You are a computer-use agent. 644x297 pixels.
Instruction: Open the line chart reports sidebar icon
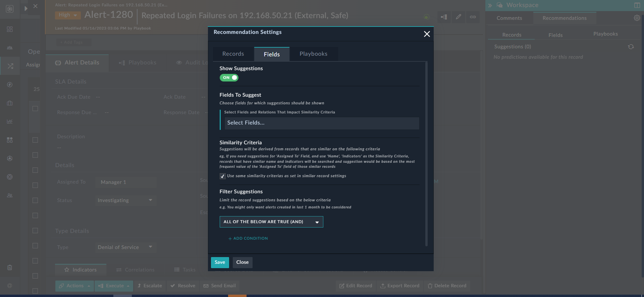click(x=10, y=121)
